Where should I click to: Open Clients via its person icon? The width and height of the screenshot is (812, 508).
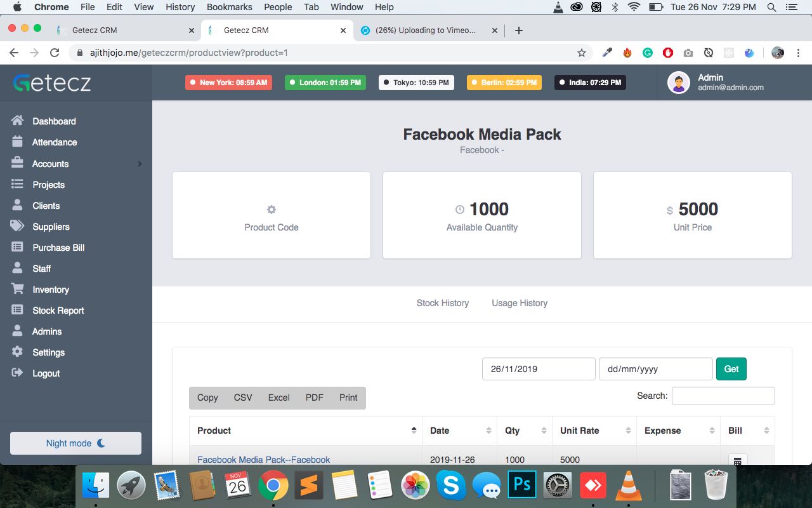(x=18, y=205)
